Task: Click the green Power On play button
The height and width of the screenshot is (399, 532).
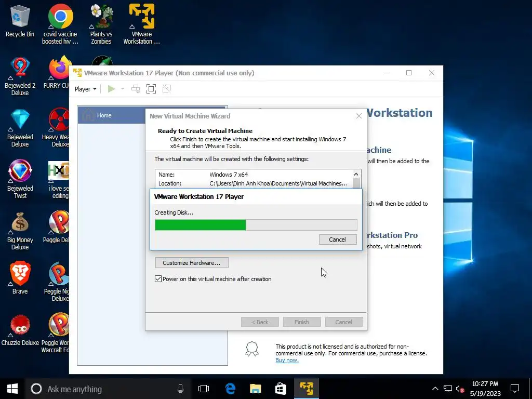Action: (x=111, y=89)
